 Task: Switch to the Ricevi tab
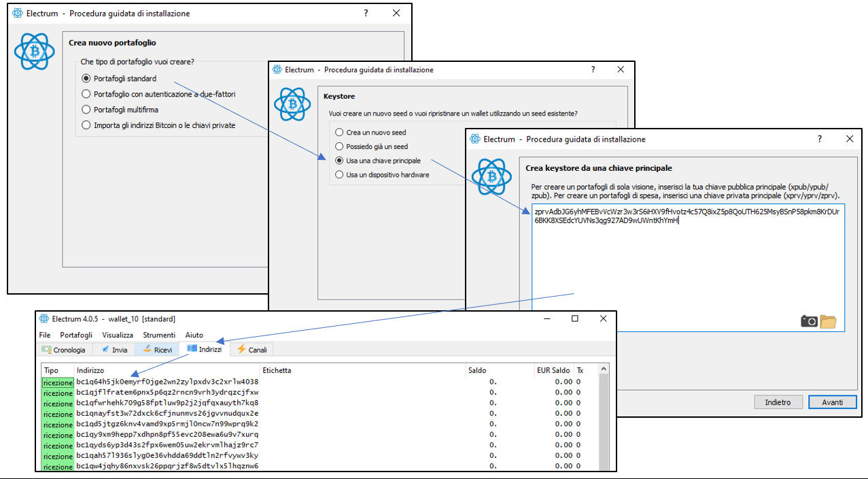click(156, 350)
